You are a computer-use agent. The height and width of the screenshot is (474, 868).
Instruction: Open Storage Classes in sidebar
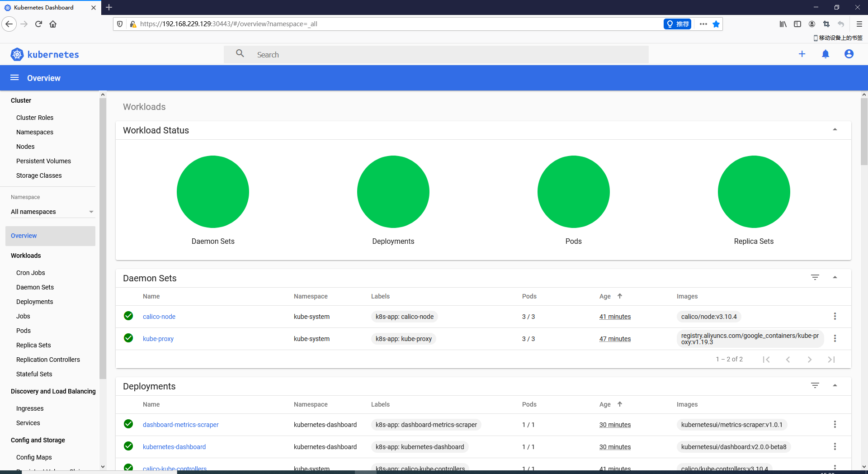(x=39, y=175)
